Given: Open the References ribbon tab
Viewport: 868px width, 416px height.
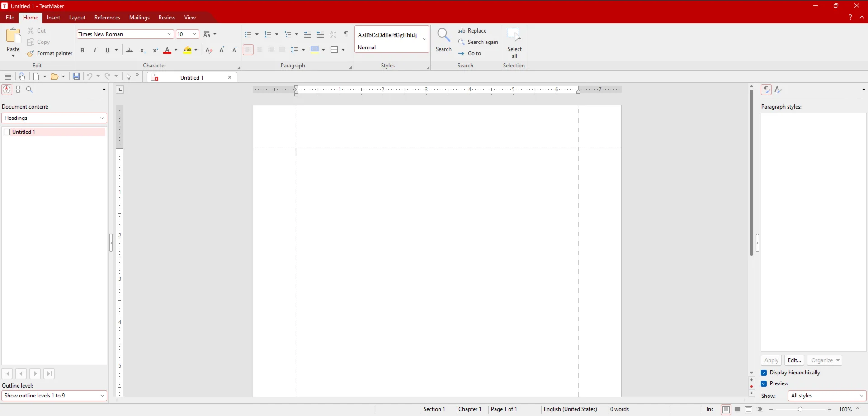Looking at the screenshot, I should (107, 18).
